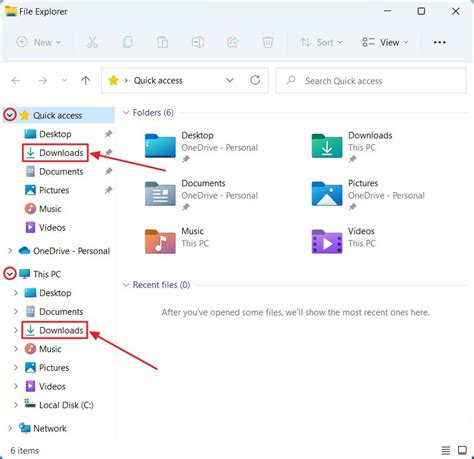Click the Share icon in toolbar
This screenshot has width=474, height=459.
[233, 42]
